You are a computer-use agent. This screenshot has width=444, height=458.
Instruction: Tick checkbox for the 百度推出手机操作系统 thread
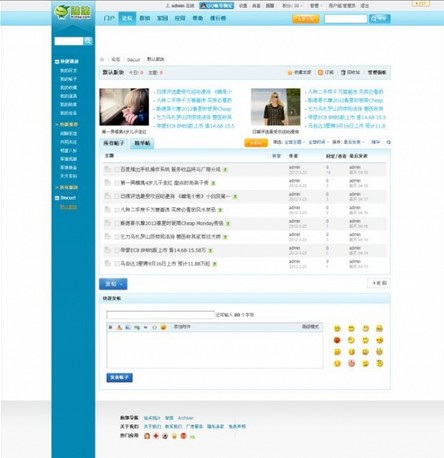click(116, 170)
